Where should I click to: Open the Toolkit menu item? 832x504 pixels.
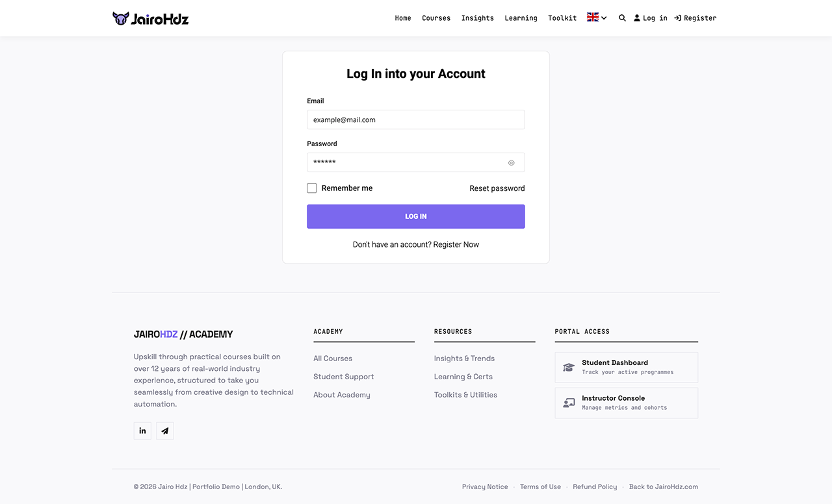[x=562, y=18]
